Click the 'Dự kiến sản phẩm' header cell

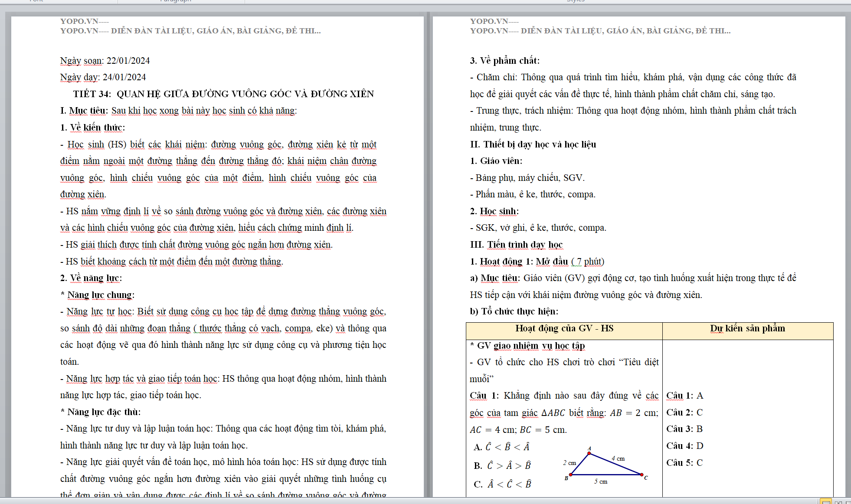coord(748,331)
